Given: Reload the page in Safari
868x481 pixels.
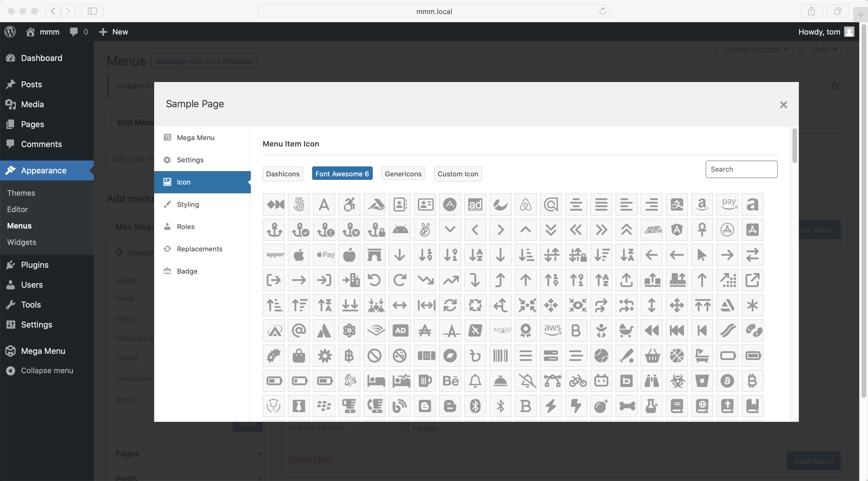Looking at the screenshot, I should pos(603,11).
